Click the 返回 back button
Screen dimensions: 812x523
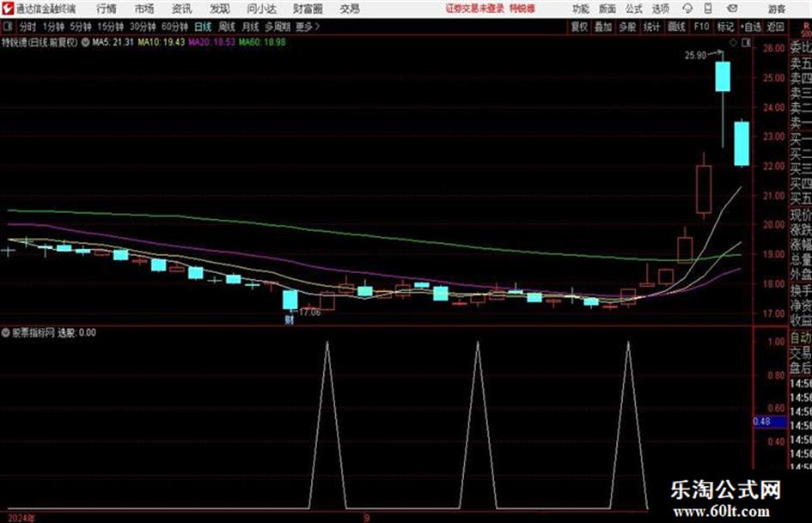point(775,27)
